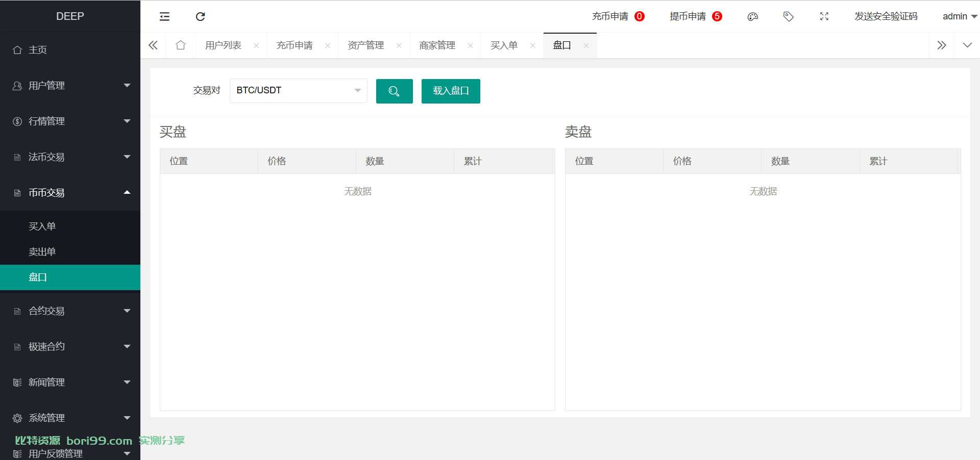
Task: Switch to the 资产管理 tab
Action: pos(366,45)
